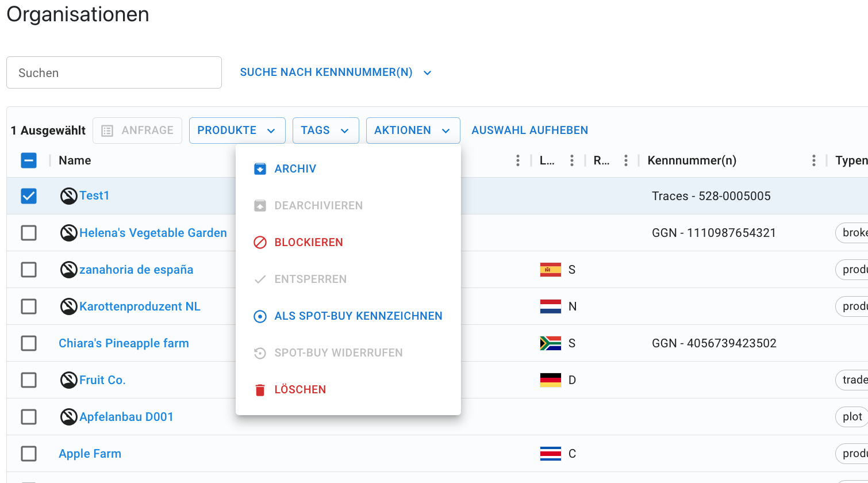Open Helena's Vegetable Garden link
The image size is (868, 483).
click(153, 233)
